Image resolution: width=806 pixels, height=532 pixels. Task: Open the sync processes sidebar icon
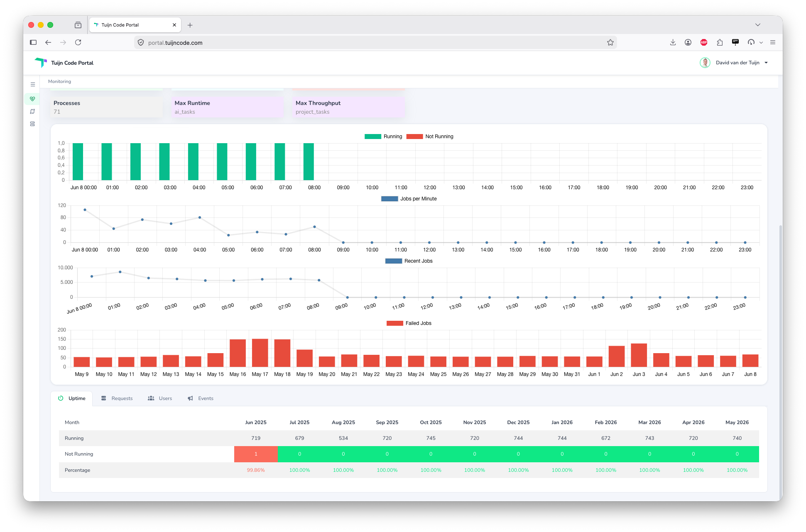[x=32, y=111]
